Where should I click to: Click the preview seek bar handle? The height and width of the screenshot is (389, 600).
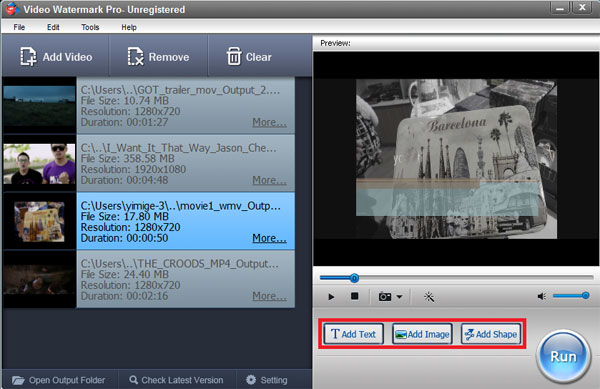(x=354, y=278)
